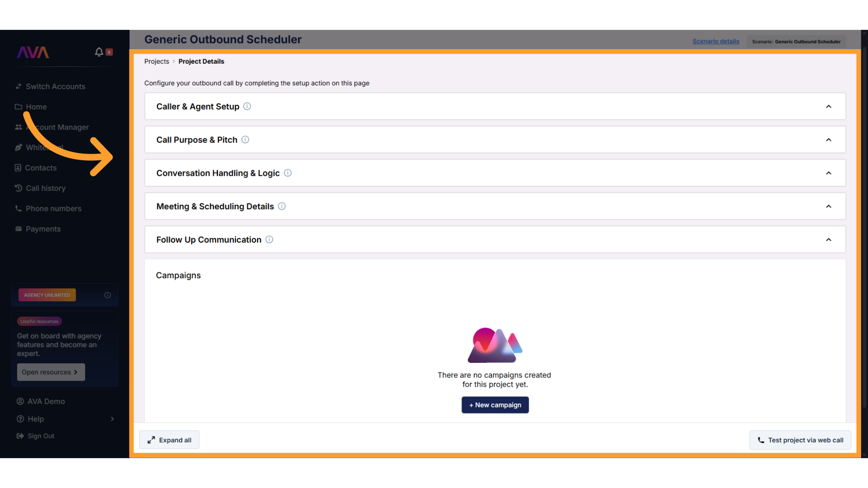
Task: Click the Useful resources label
Action: pos(40,321)
